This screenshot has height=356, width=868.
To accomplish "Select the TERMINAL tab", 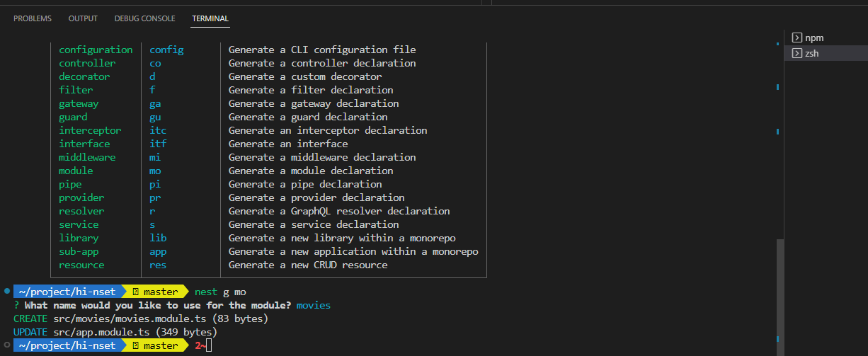I will [210, 18].
